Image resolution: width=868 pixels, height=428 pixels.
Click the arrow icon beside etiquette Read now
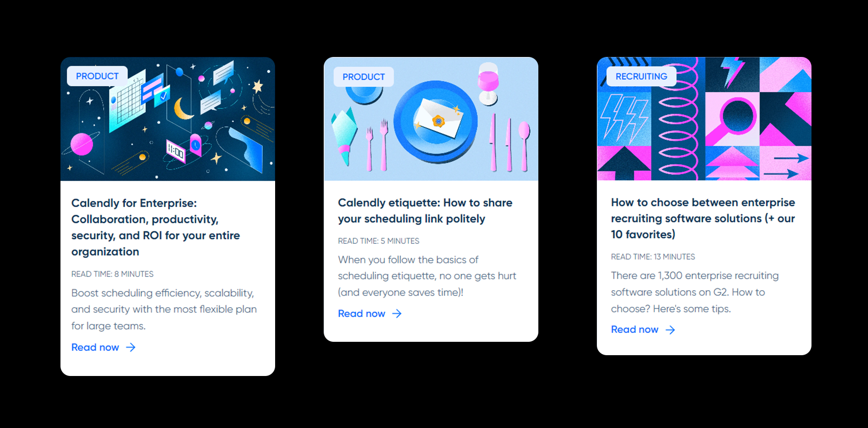click(397, 314)
